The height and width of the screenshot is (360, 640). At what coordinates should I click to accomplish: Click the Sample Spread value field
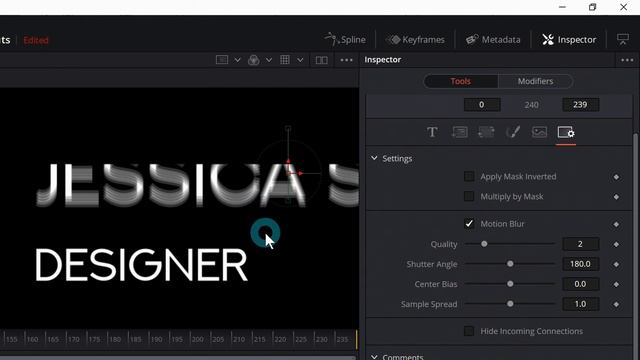point(580,304)
